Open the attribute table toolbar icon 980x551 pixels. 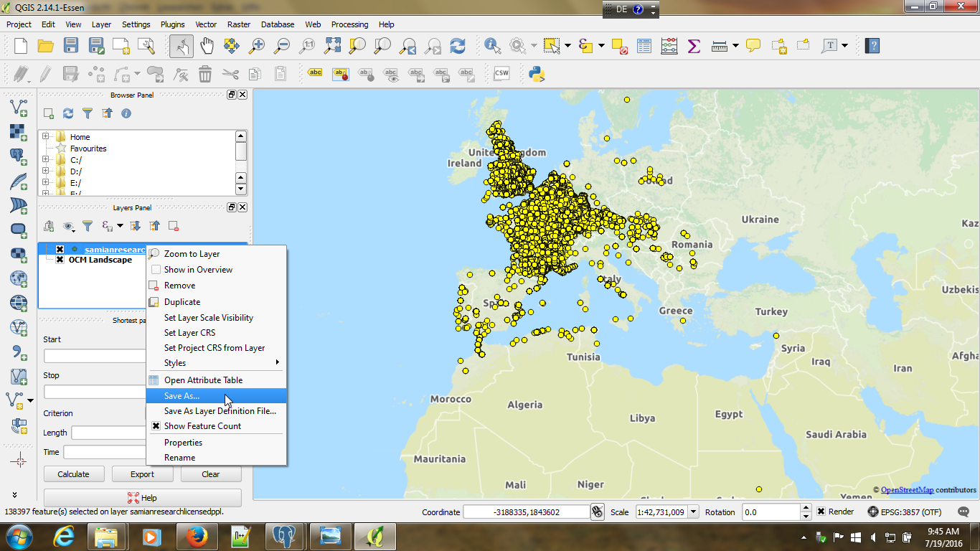click(644, 46)
